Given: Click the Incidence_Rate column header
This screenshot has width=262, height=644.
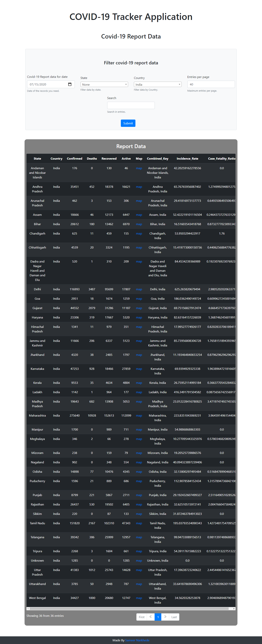Looking at the screenshot, I should (187, 158).
